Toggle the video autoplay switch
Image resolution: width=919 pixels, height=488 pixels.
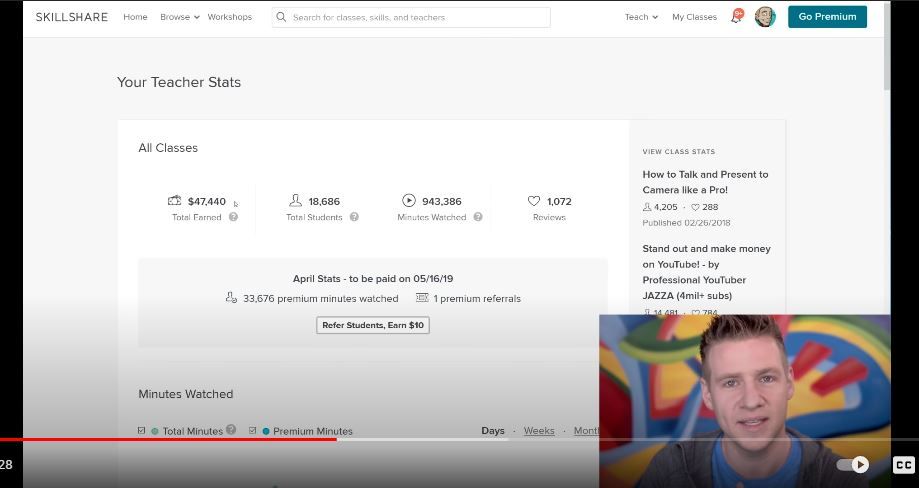853,465
